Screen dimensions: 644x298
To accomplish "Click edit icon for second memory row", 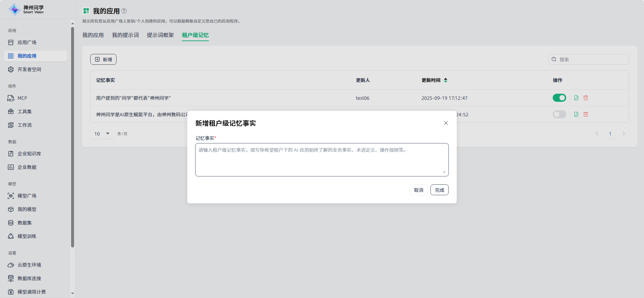I will [x=576, y=114].
